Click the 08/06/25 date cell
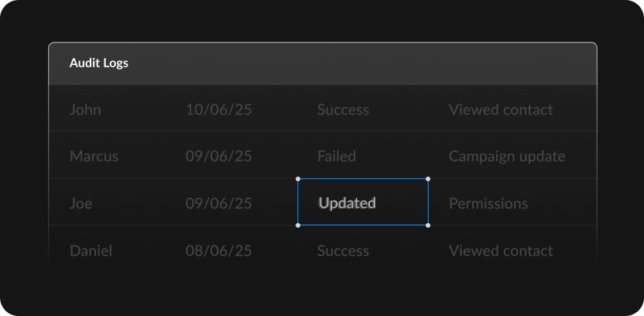644x316 pixels. [x=218, y=251]
